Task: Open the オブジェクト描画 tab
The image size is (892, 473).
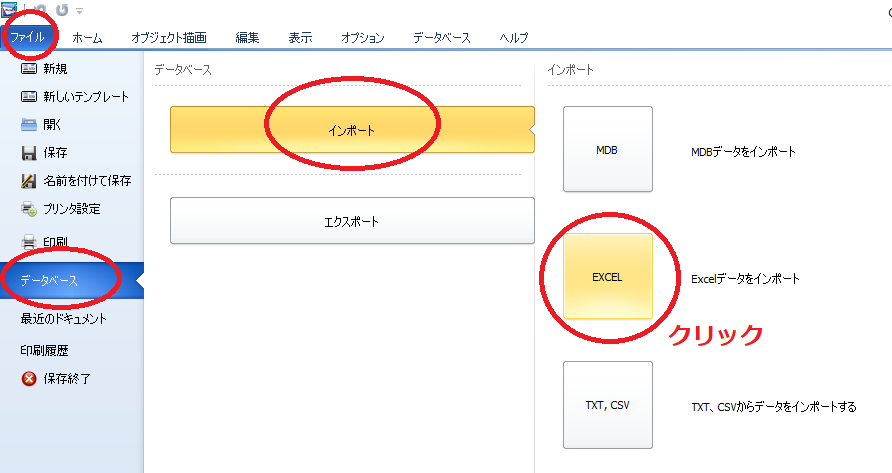Action: [x=168, y=38]
